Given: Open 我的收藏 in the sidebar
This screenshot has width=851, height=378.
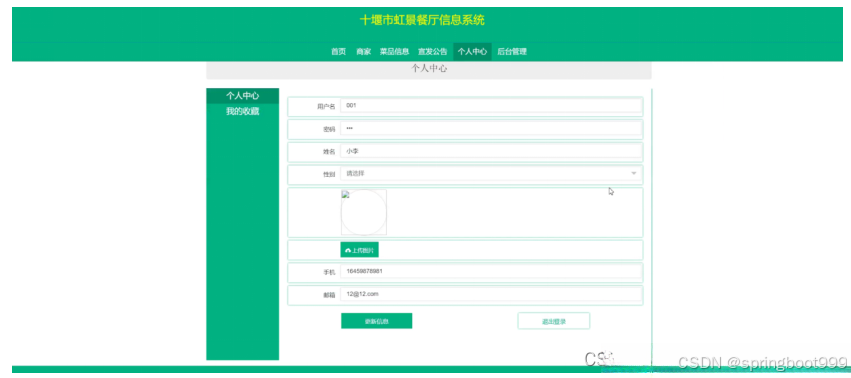Looking at the screenshot, I should point(243,111).
